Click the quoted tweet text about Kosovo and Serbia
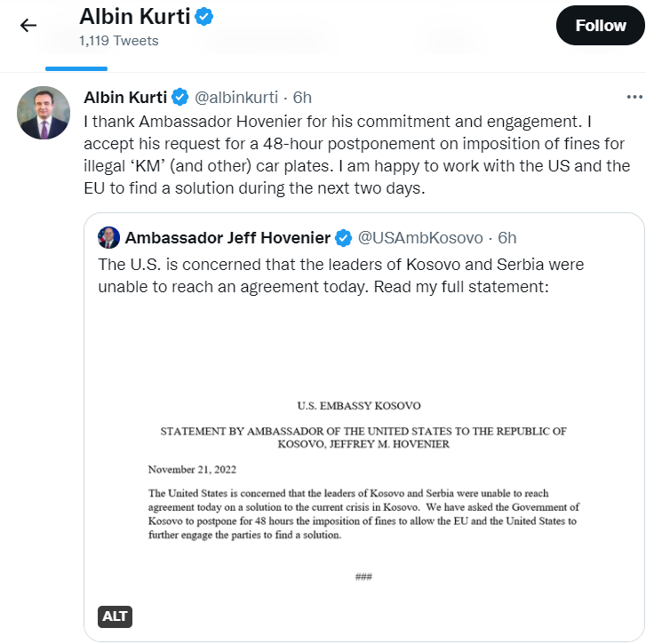This screenshot has width=646, height=644. 341,274
